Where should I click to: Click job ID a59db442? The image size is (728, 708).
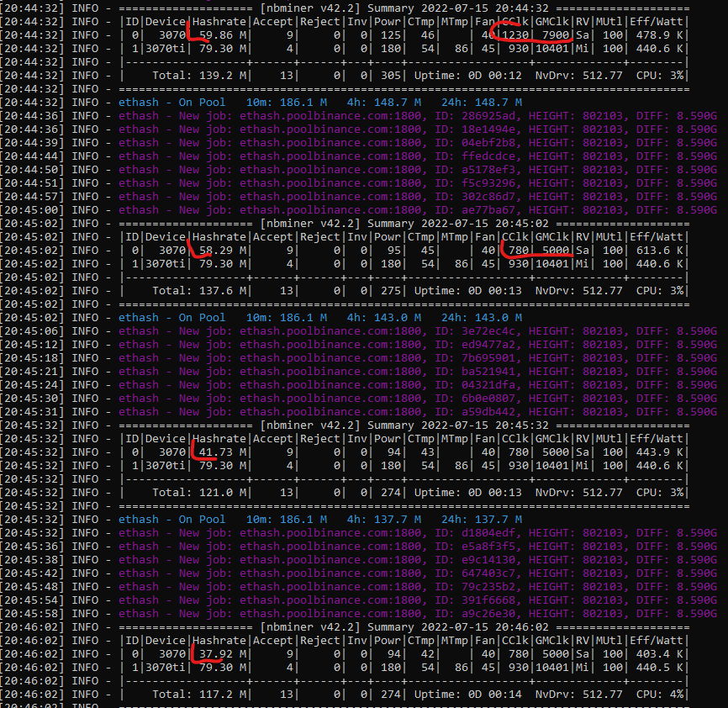tap(488, 412)
